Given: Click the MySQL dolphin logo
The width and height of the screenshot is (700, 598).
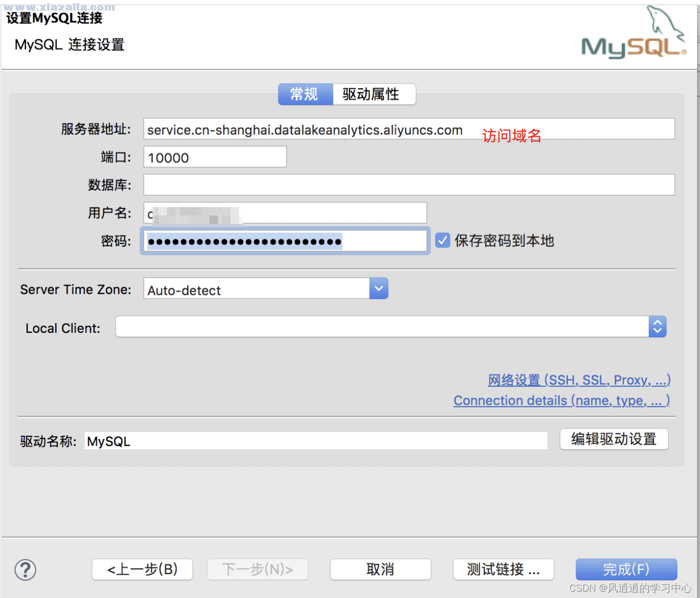Looking at the screenshot, I should point(634,32).
